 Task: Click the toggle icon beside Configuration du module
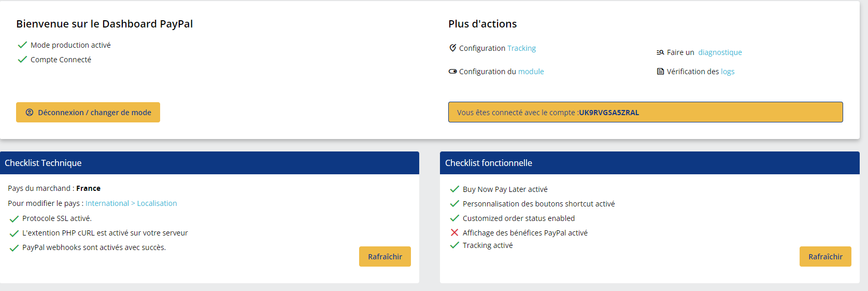point(453,72)
